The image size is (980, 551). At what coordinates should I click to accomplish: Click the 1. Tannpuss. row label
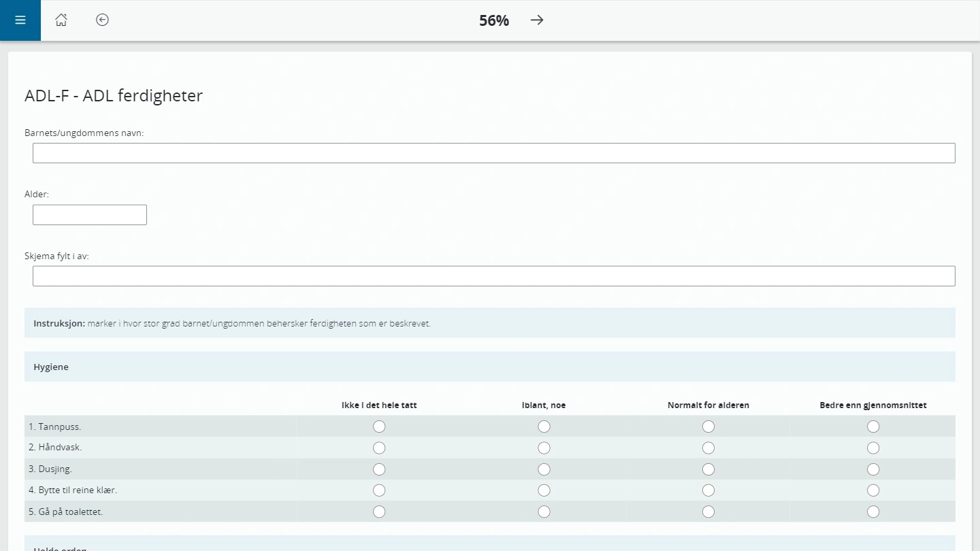coord(55,427)
